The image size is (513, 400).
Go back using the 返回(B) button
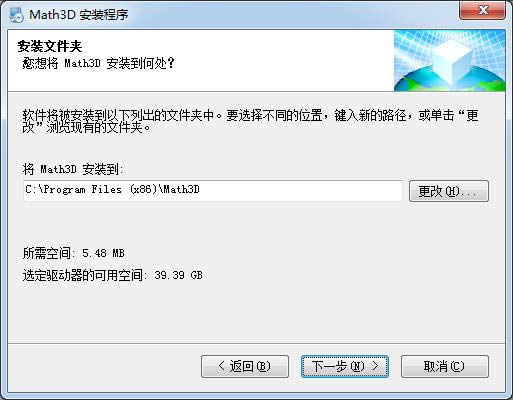tap(245, 366)
